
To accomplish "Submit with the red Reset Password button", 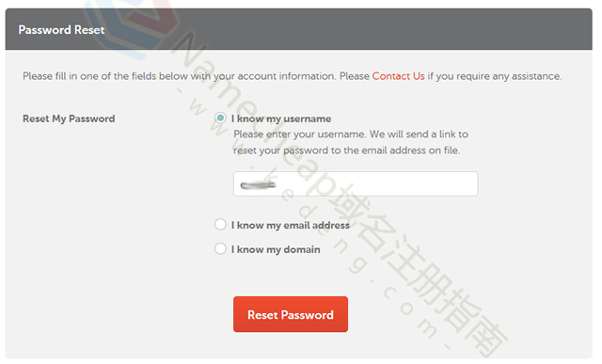I will click(291, 314).
